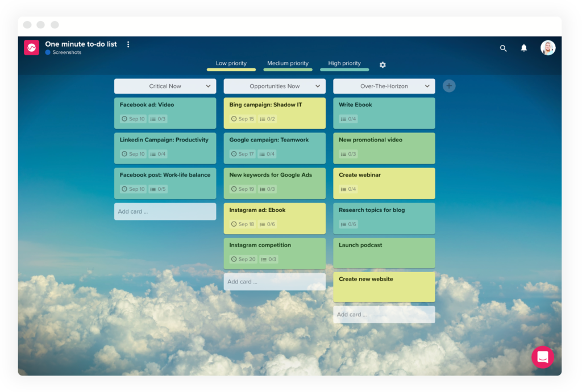This screenshot has height=392, width=582.
Task: Click 0/5 checklist on Facebook post card
Action: click(158, 189)
